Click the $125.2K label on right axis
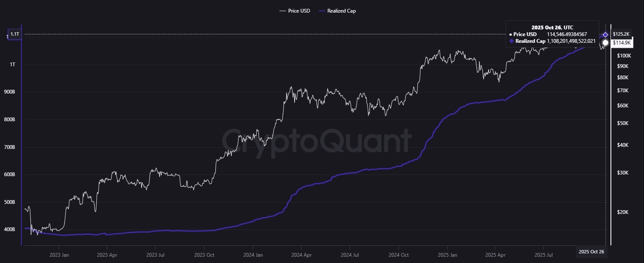The height and width of the screenshot is (263, 644). tap(621, 34)
